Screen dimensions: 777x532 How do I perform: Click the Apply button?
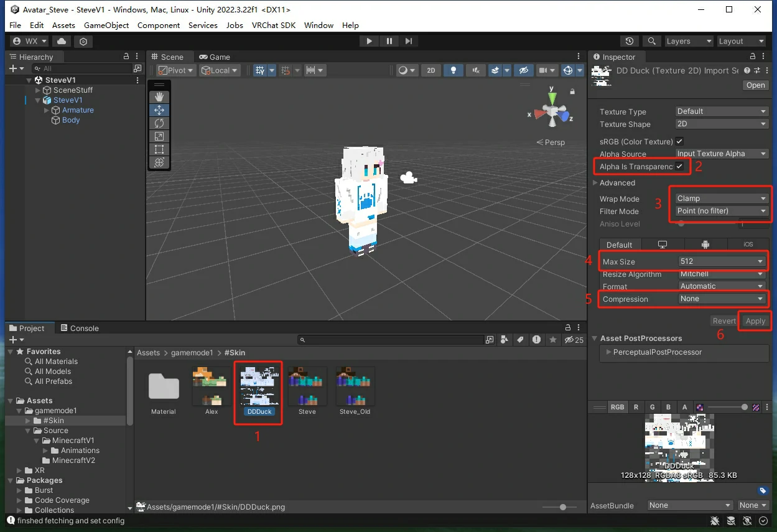click(755, 321)
